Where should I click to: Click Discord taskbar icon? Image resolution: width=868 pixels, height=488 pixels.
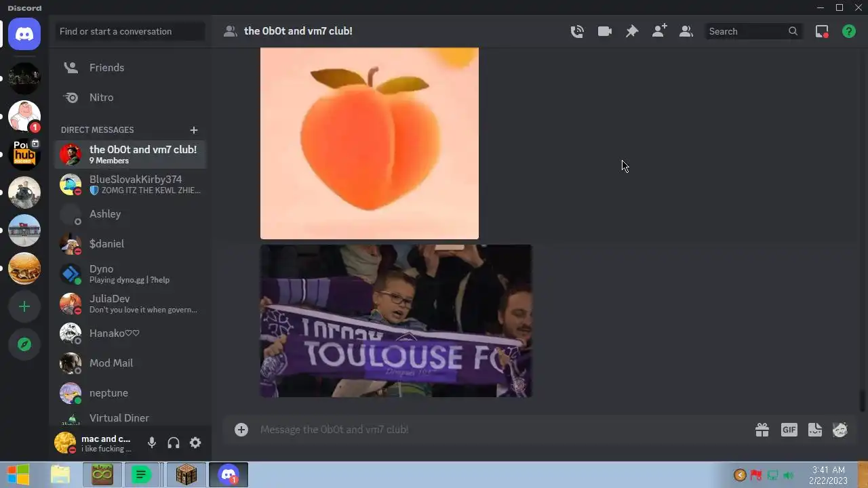click(x=229, y=474)
